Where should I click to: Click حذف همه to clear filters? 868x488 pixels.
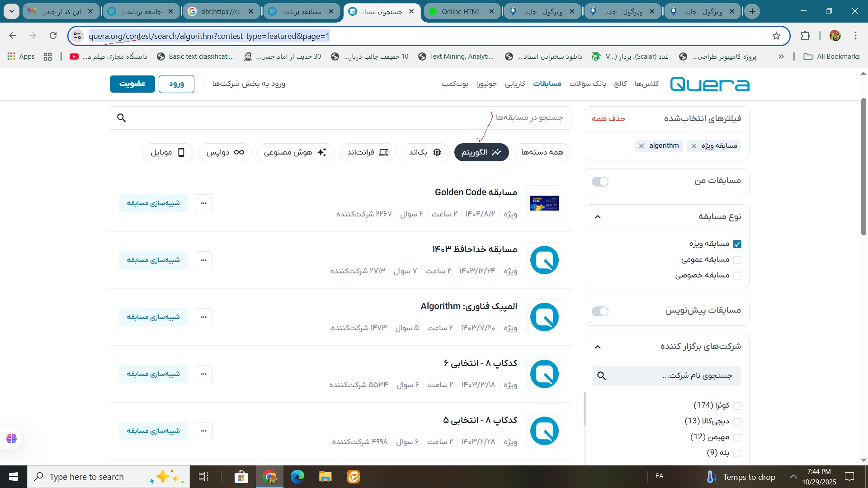608,118
